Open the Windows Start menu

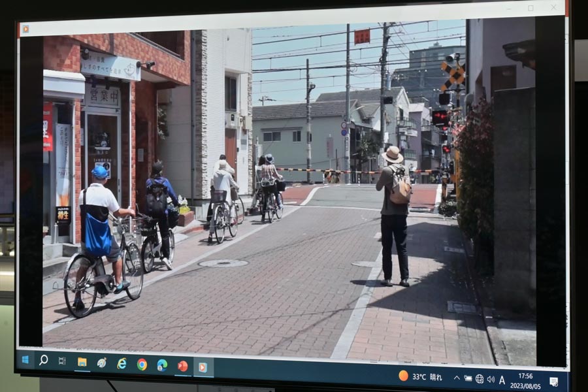[25, 360]
